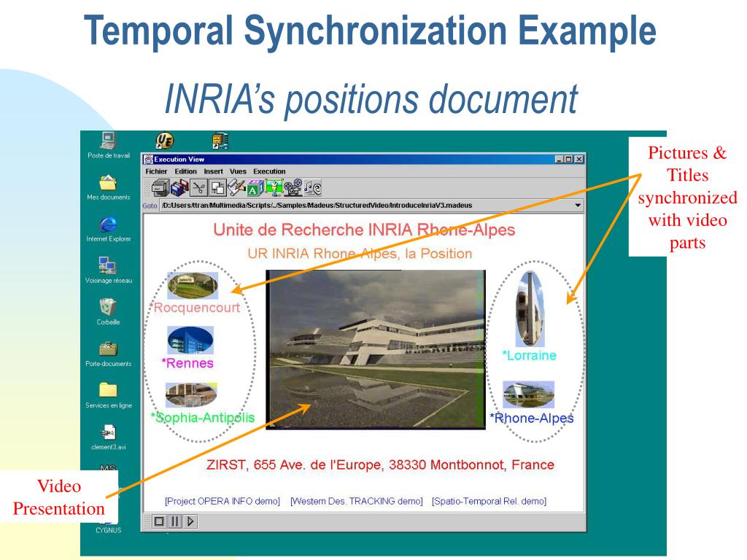Select the clement3.avi file icon

coord(108,437)
